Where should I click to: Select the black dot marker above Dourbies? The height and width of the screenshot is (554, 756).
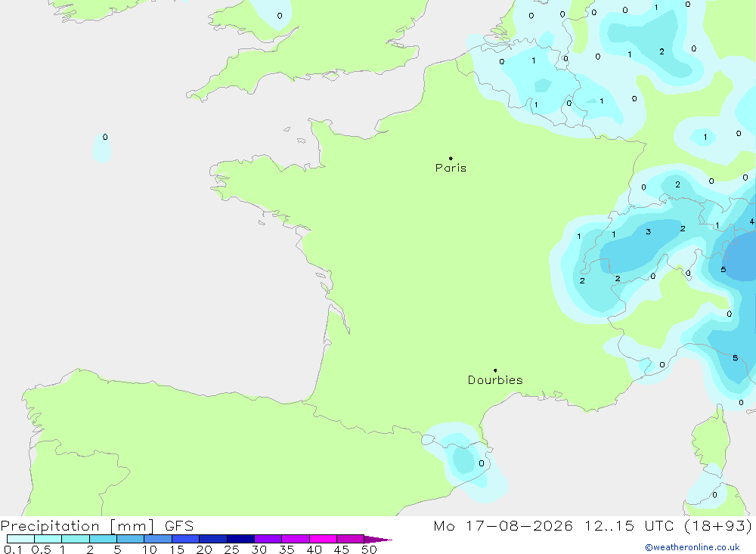pos(495,370)
